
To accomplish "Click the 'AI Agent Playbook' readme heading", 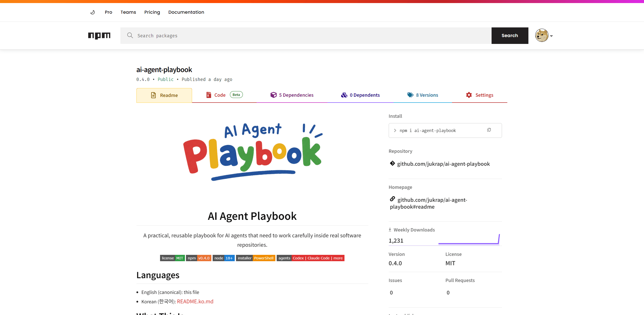I will point(252,216).
